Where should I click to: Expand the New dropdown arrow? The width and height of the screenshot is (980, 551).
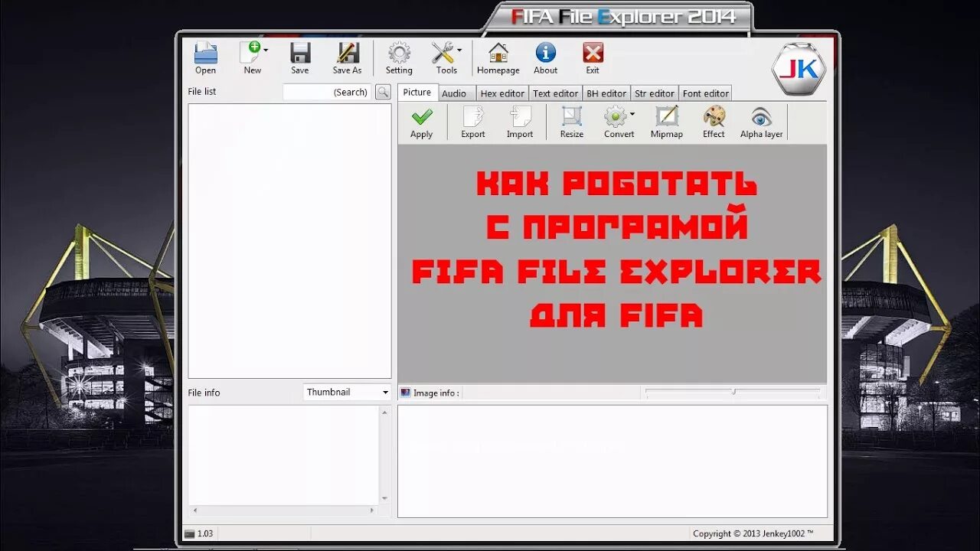tap(266, 51)
